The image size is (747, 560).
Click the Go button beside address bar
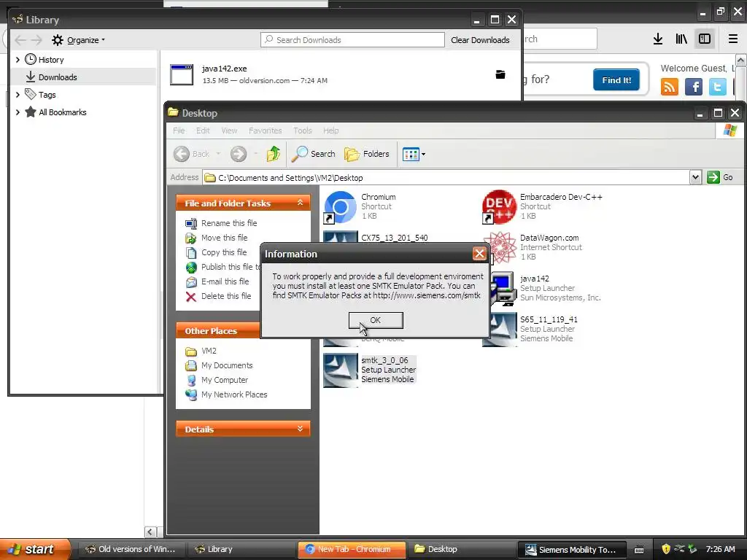click(720, 177)
